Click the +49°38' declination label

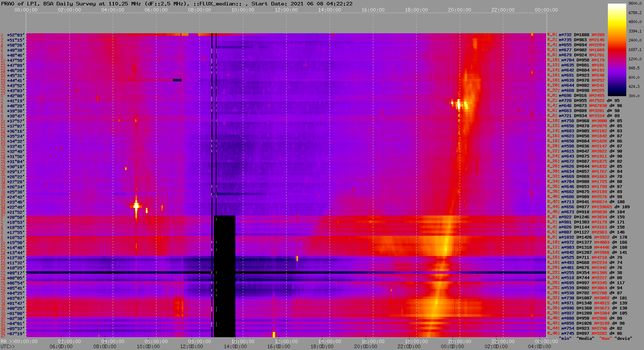(x=16, y=50)
